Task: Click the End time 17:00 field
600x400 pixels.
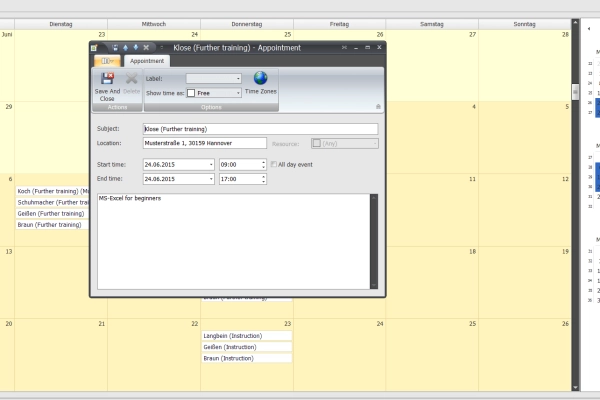Action: (240, 179)
